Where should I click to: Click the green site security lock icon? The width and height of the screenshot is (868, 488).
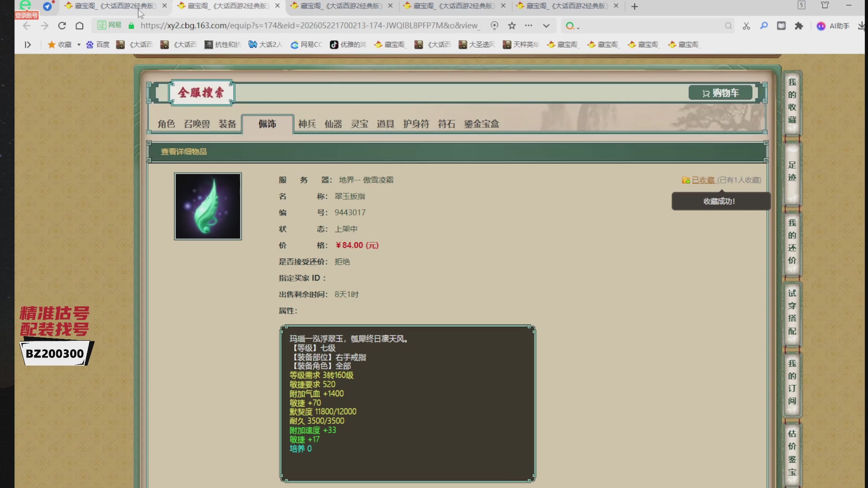132,26
